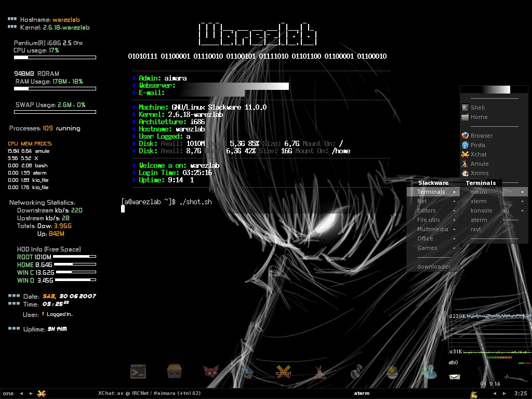This screenshot has height=399, width=532.
Task: Launch eterm from the Terminals submenu
Action: pos(481,192)
